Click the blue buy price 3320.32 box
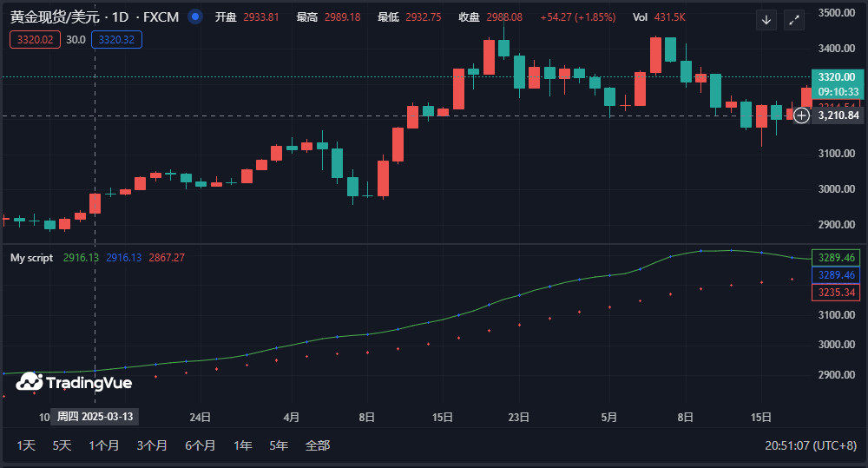 point(115,39)
